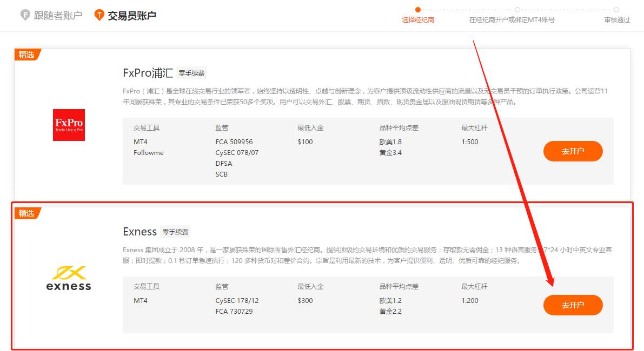Click the 1:500 maximum leverage value

coord(470,142)
